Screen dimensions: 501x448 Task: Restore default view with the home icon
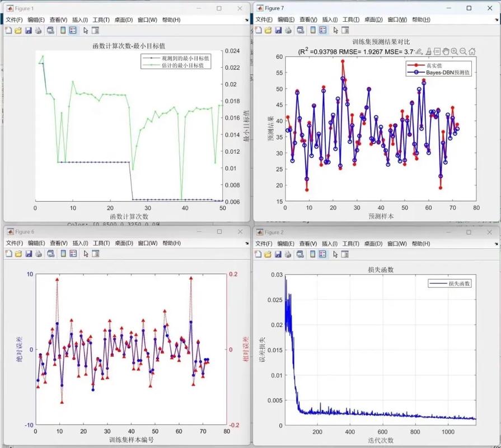click(472, 52)
